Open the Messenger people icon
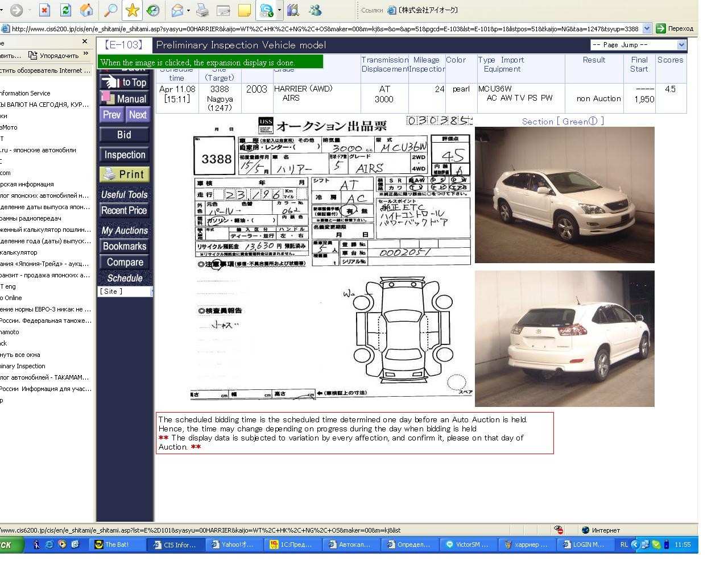 click(315, 10)
